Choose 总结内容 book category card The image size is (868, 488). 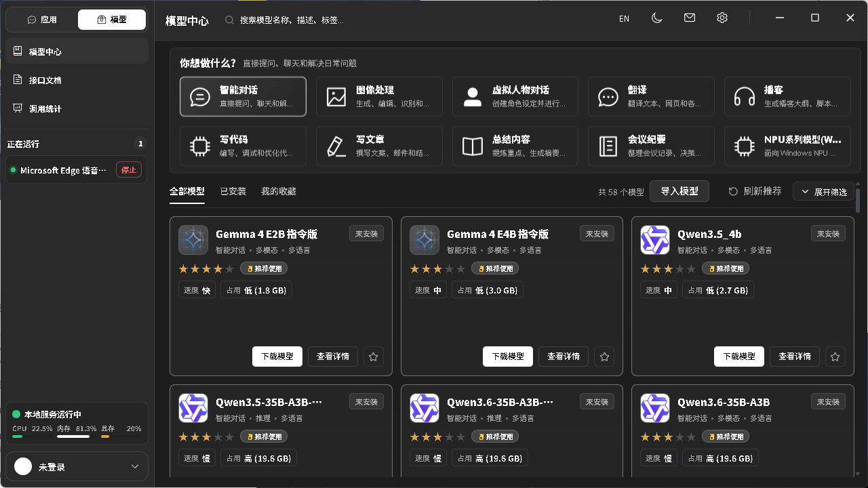(515, 146)
